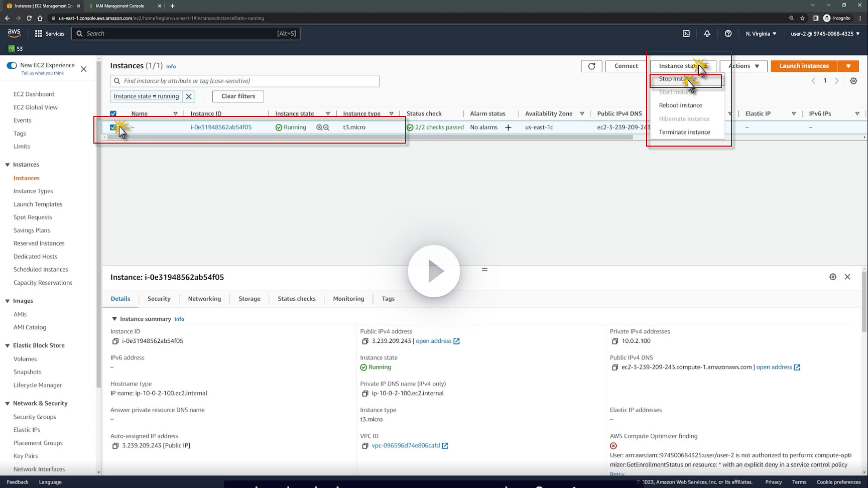Choose Terminate instance from the menu

click(x=684, y=132)
